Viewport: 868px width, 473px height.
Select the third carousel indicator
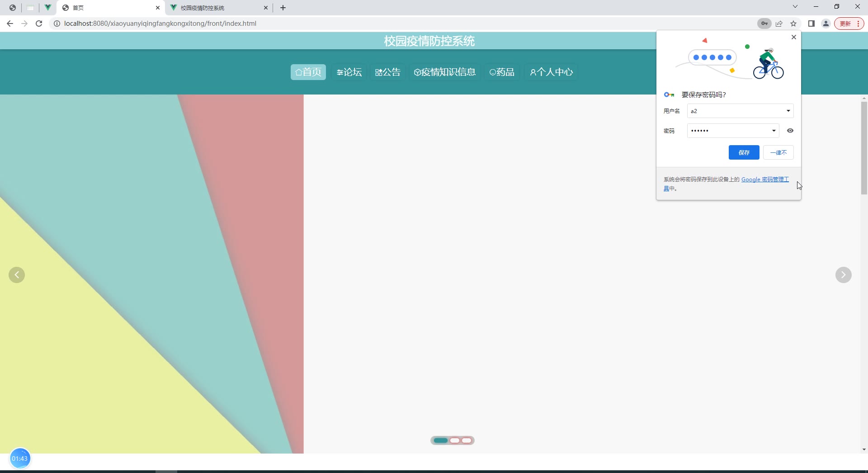coord(467,440)
